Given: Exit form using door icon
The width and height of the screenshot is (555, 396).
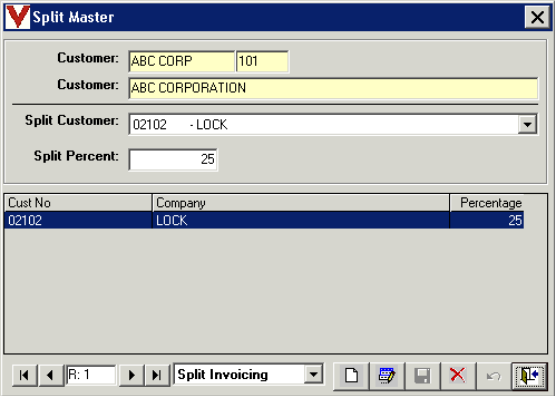Looking at the screenshot, I should 530,375.
